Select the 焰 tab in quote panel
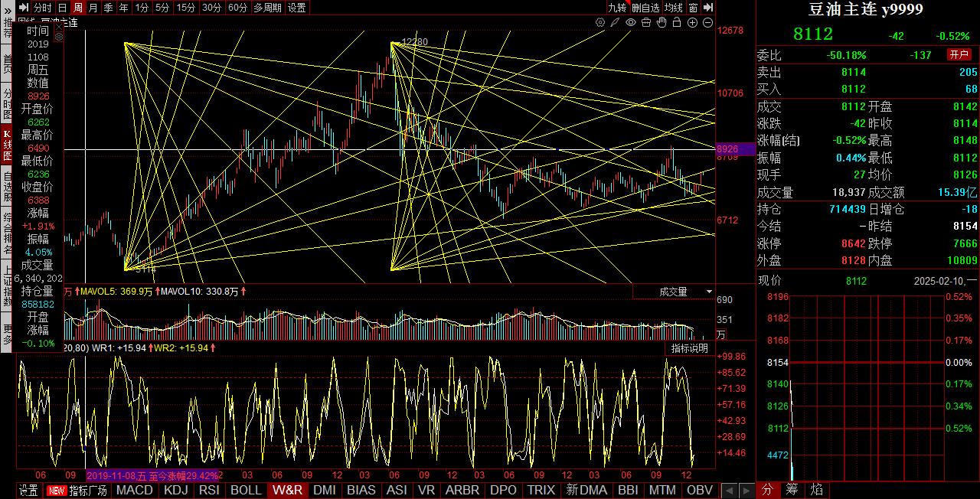Screen dimensions: 980x499 [817, 490]
